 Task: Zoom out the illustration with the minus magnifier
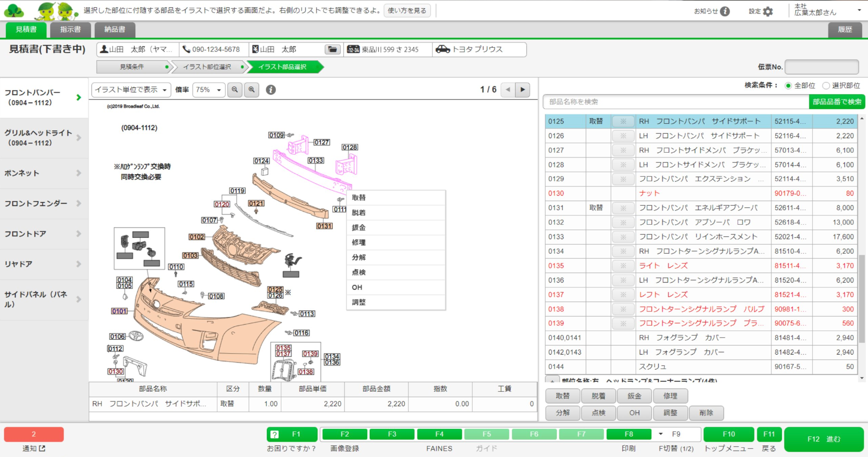tap(235, 90)
